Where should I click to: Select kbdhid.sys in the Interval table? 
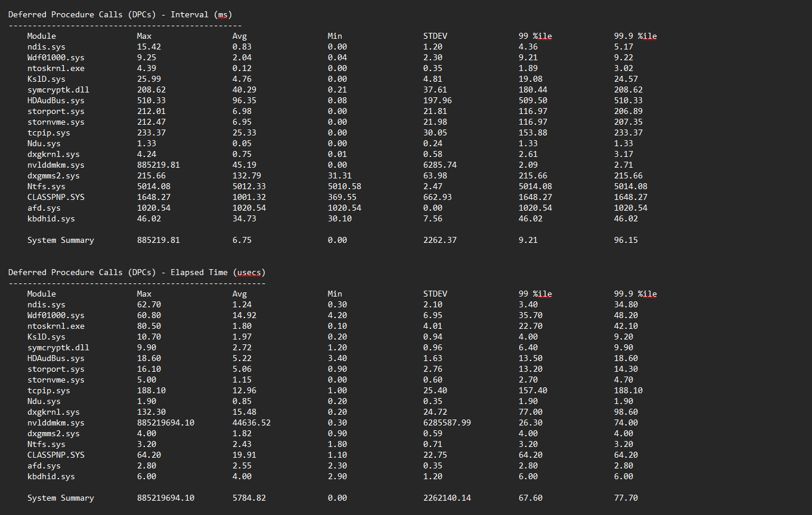51,218
